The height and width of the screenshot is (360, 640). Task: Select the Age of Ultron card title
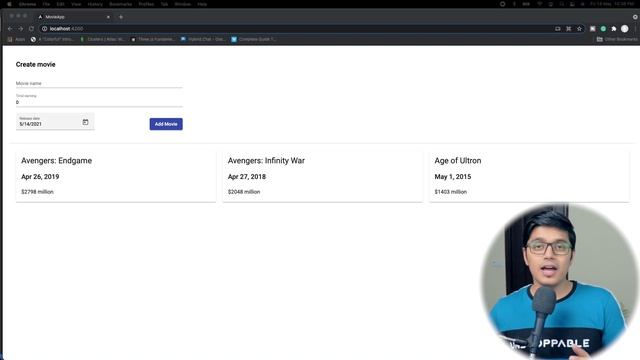click(x=458, y=160)
